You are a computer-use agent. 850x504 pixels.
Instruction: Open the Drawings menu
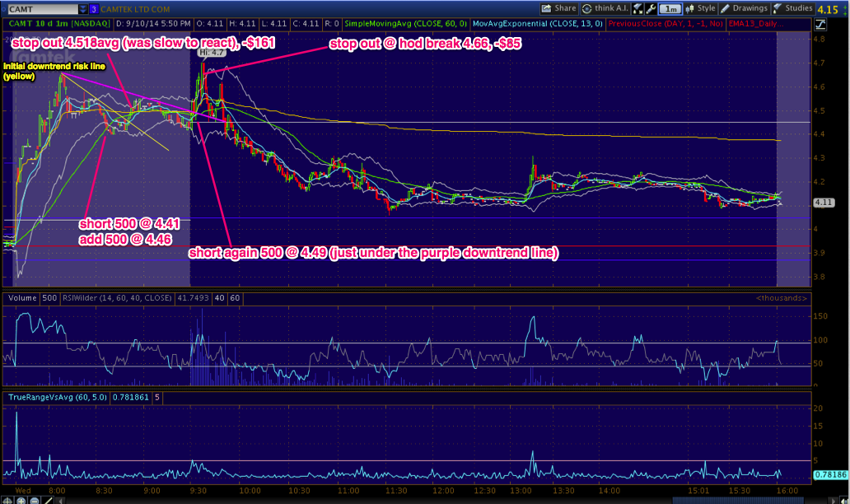(x=745, y=8)
